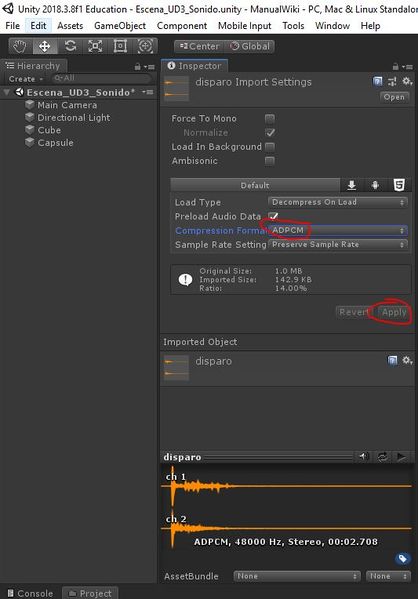Open the Compression Format ADPCM dropdown
Screen dimensions: 418x599
338,230
